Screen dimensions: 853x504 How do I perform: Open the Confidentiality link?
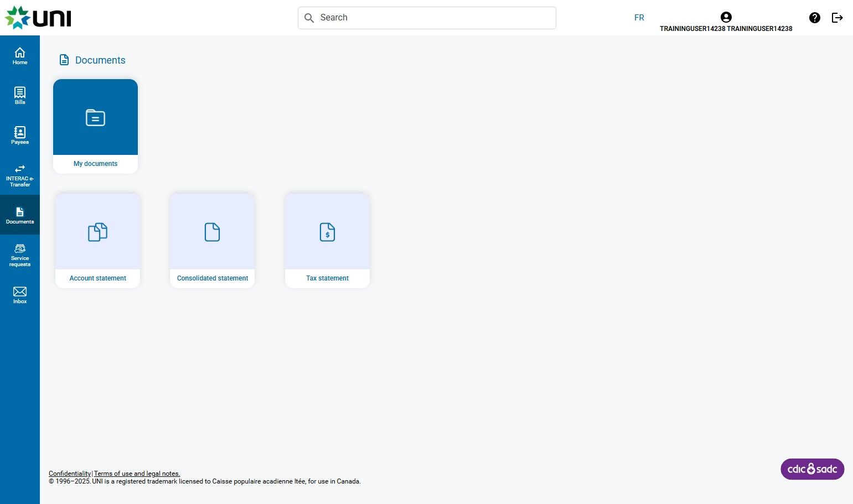coord(70,474)
